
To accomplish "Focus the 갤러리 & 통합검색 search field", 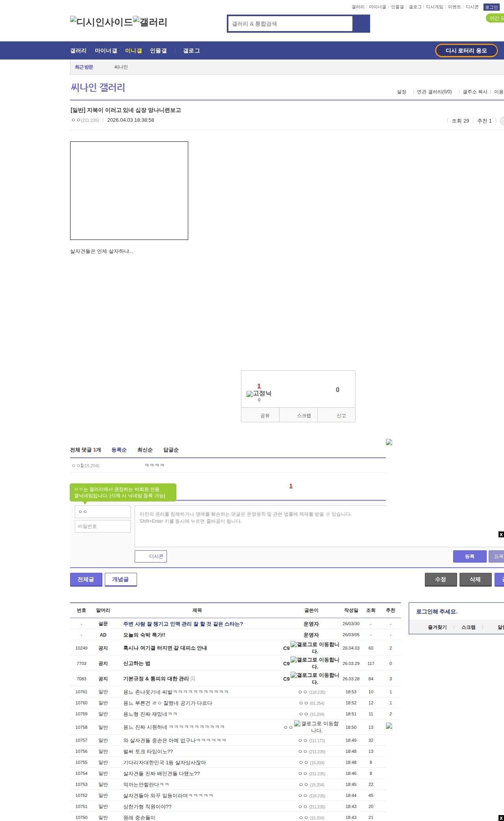I will coord(290,24).
